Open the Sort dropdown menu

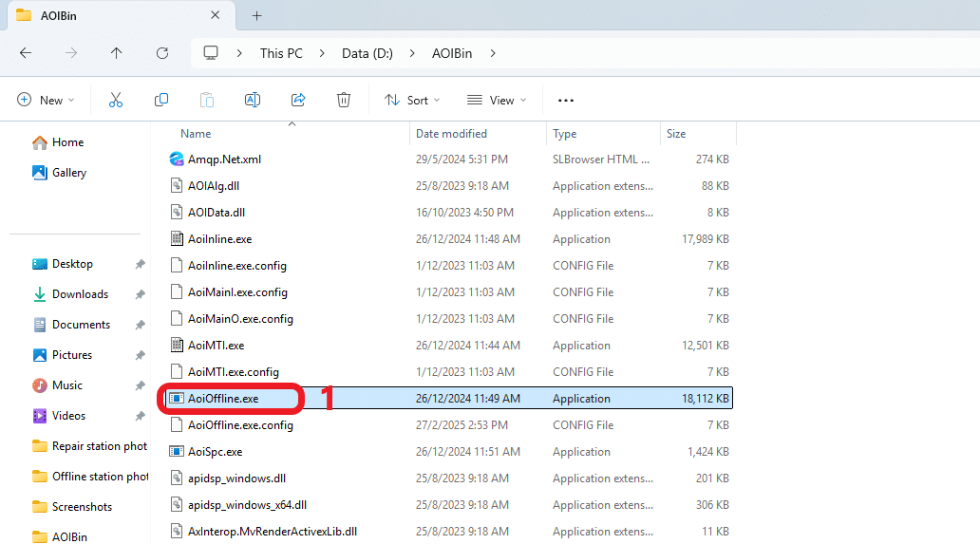[412, 100]
